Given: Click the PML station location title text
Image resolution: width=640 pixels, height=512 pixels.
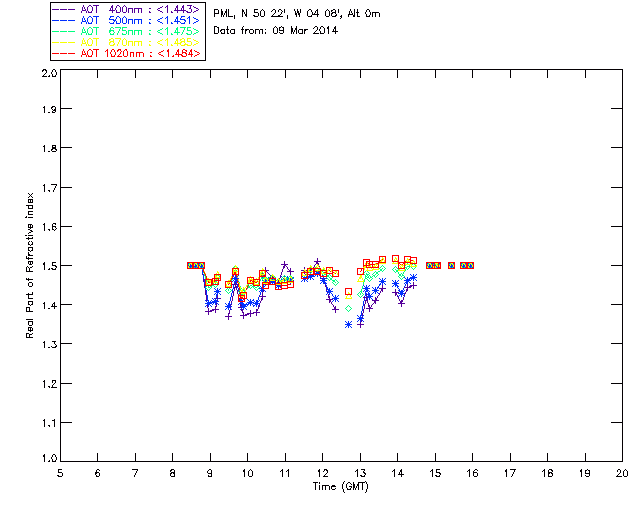Looking at the screenshot, I should pyautogui.click(x=297, y=14).
